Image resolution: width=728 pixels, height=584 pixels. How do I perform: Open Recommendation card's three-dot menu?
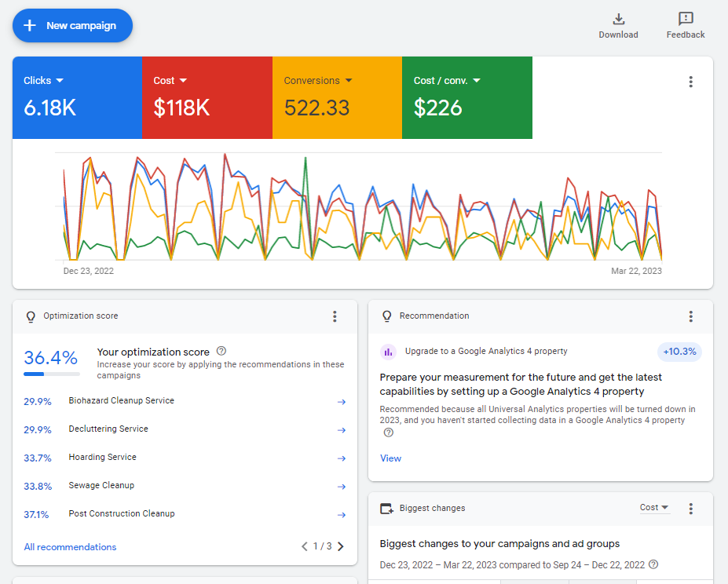tap(691, 316)
